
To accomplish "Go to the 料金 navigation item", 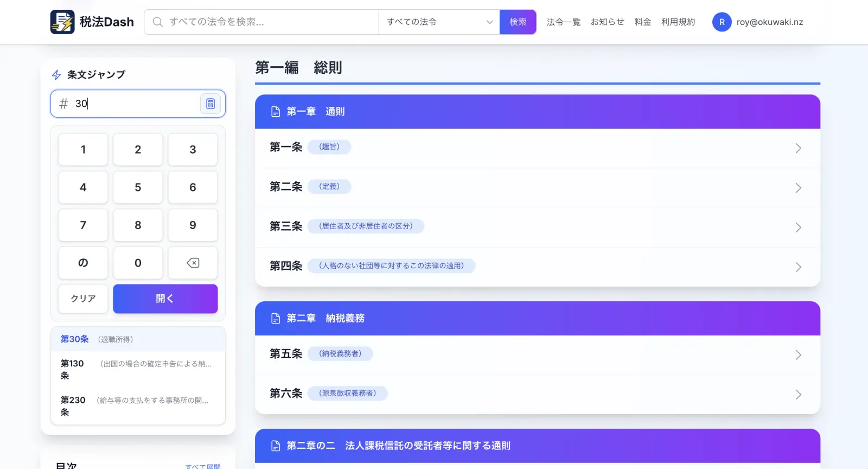I will click(643, 22).
